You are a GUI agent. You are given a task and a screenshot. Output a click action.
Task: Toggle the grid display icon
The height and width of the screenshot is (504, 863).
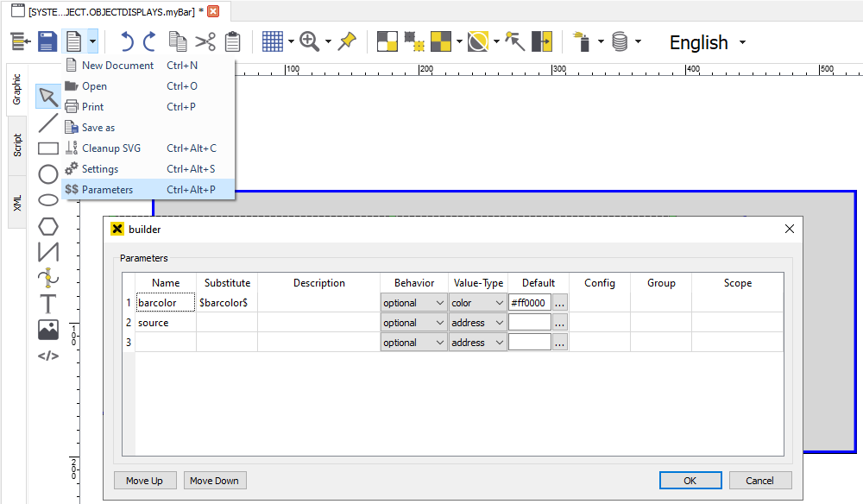point(272,40)
